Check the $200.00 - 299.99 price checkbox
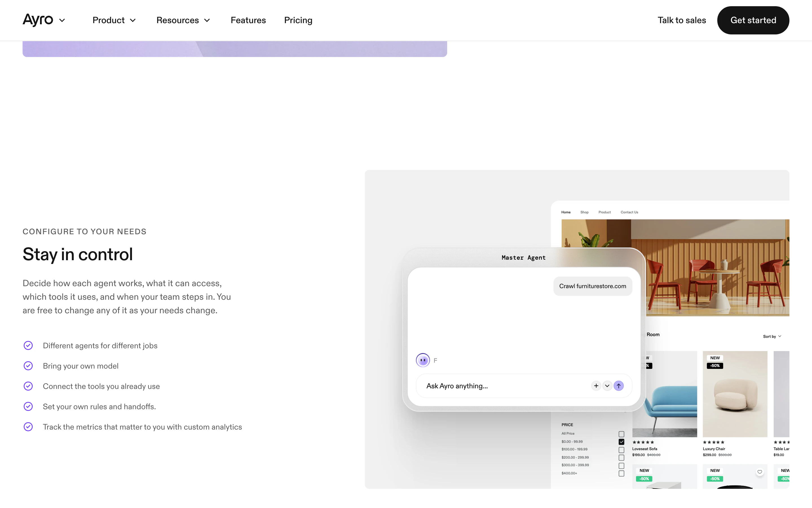 [621, 457]
